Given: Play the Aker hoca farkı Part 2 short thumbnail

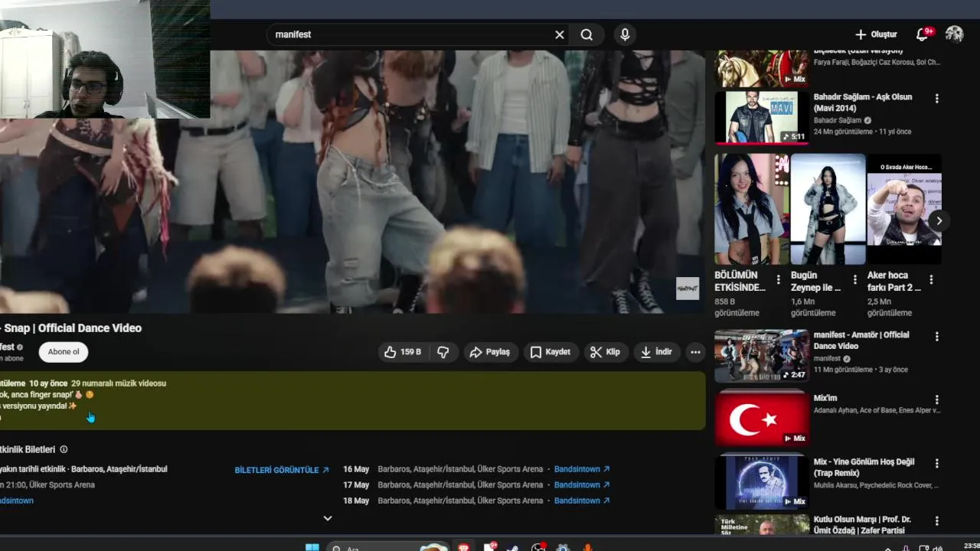Looking at the screenshot, I should pos(904,209).
